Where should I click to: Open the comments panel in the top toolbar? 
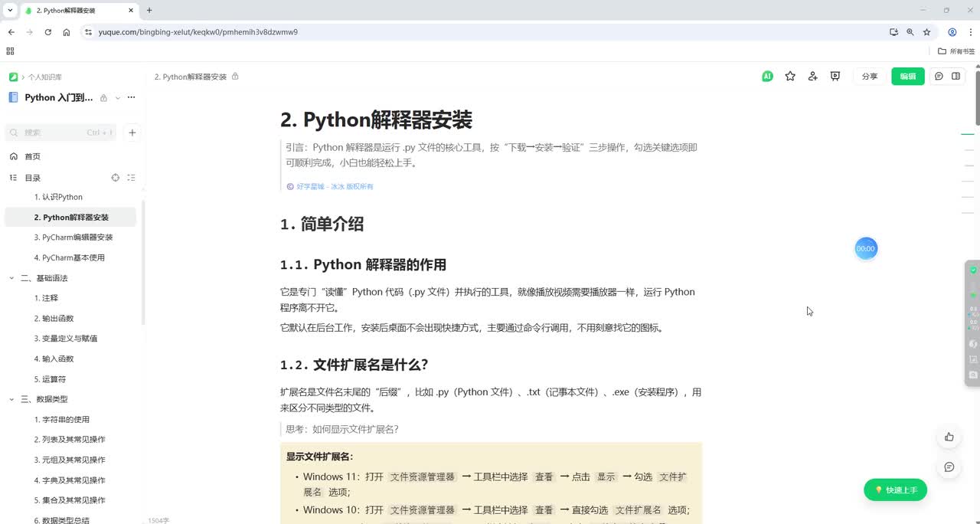tap(939, 77)
